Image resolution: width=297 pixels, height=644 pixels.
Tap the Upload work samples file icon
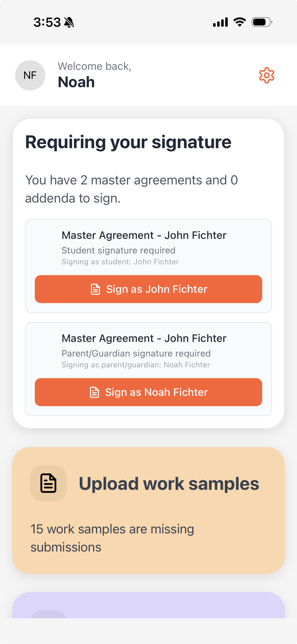(48, 483)
